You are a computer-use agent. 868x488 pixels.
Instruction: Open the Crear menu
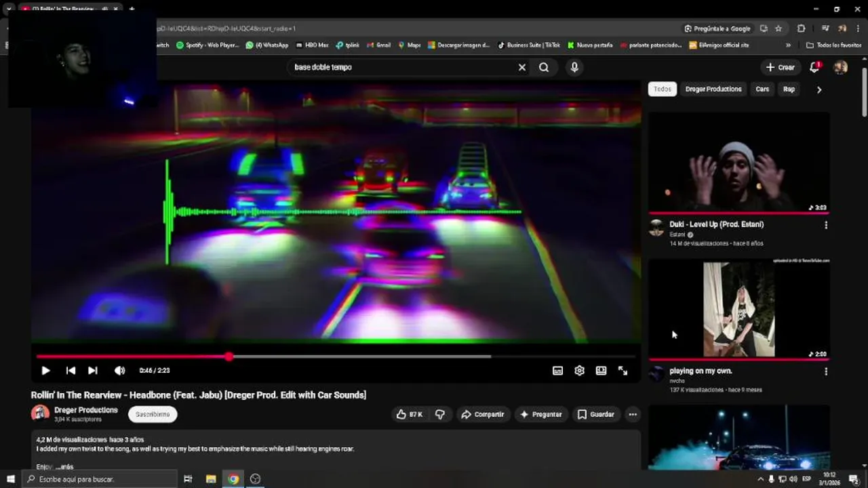pyautogui.click(x=780, y=67)
